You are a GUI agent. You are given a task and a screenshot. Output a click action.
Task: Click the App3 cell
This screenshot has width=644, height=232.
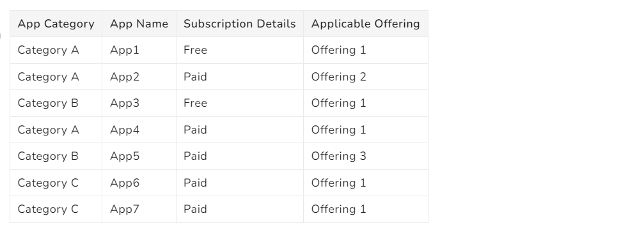tap(139, 103)
